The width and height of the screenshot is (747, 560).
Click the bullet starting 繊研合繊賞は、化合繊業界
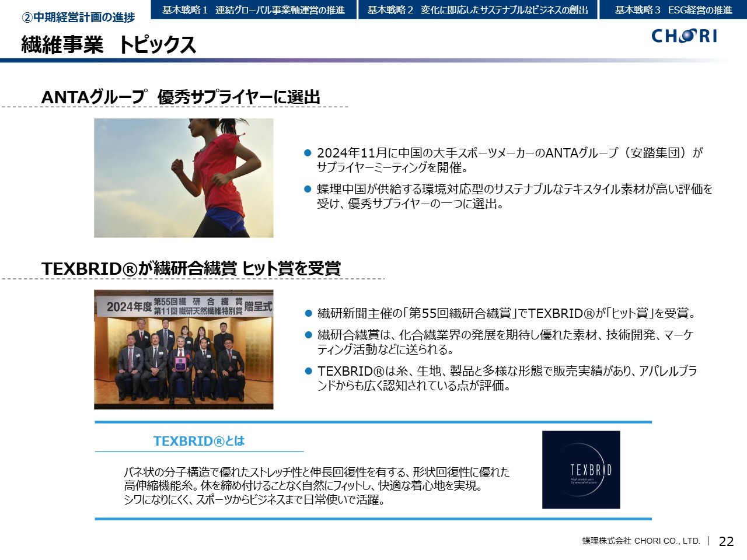pos(499,342)
